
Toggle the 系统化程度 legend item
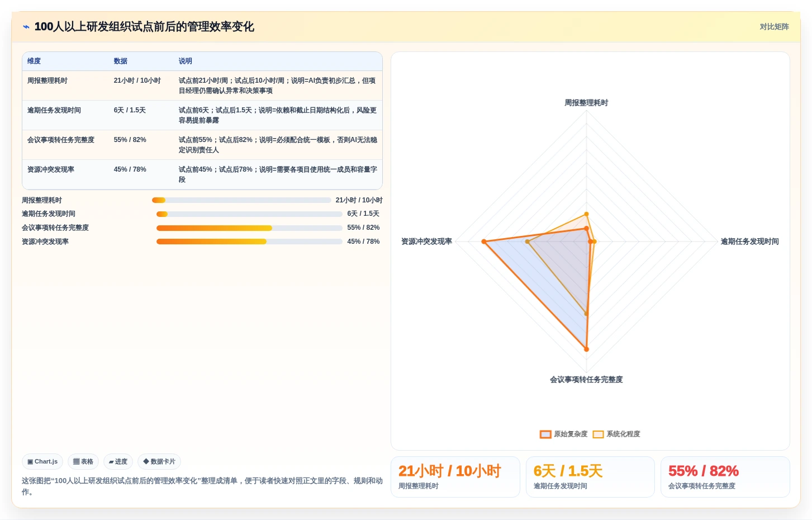click(616, 434)
